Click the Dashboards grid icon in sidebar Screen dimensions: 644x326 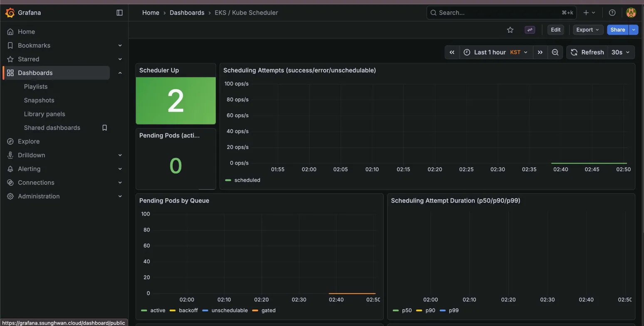click(x=10, y=73)
